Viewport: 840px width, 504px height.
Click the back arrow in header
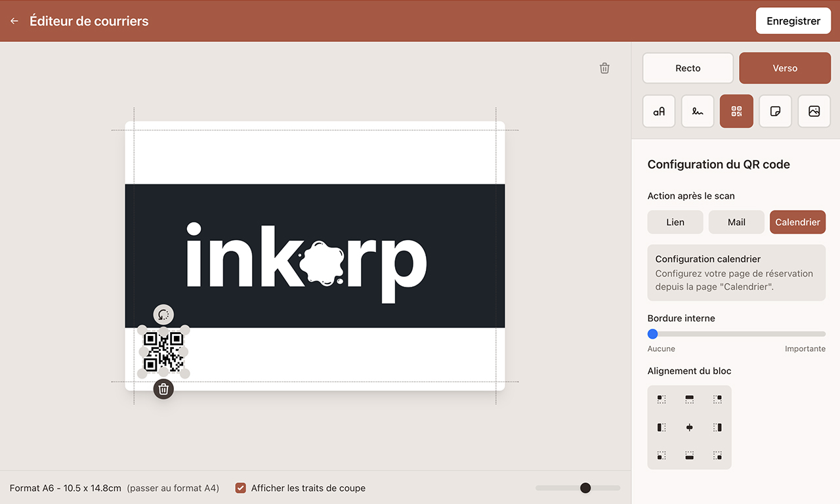tap(14, 21)
